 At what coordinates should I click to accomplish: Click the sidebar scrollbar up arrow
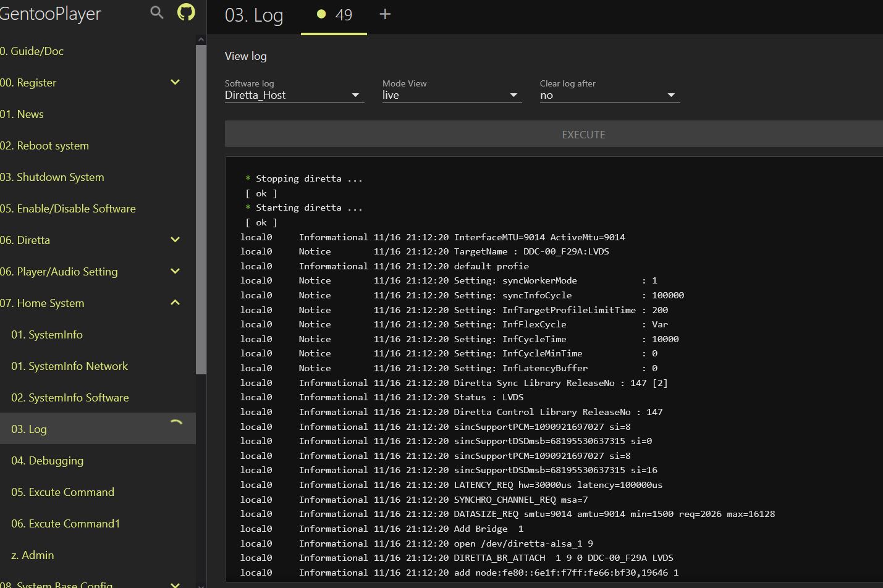[x=201, y=40]
